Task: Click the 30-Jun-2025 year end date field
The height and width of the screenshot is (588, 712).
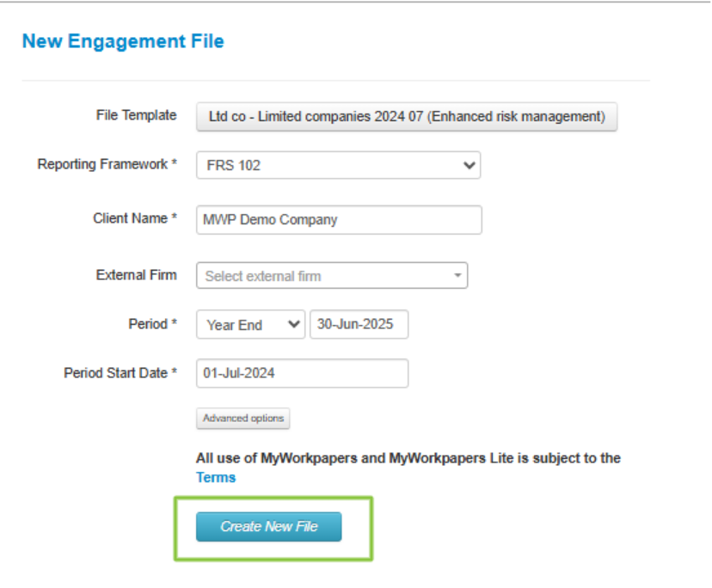Action: [x=359, y=324]
